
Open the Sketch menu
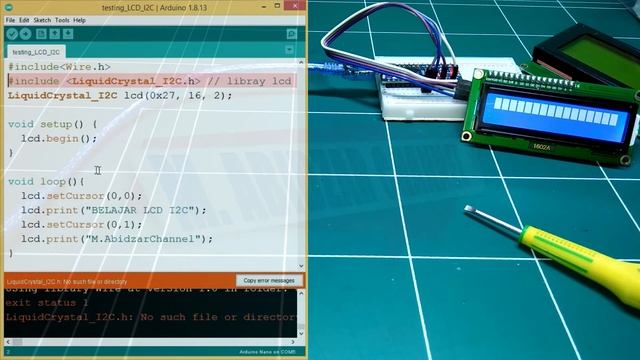coord(42,20)
